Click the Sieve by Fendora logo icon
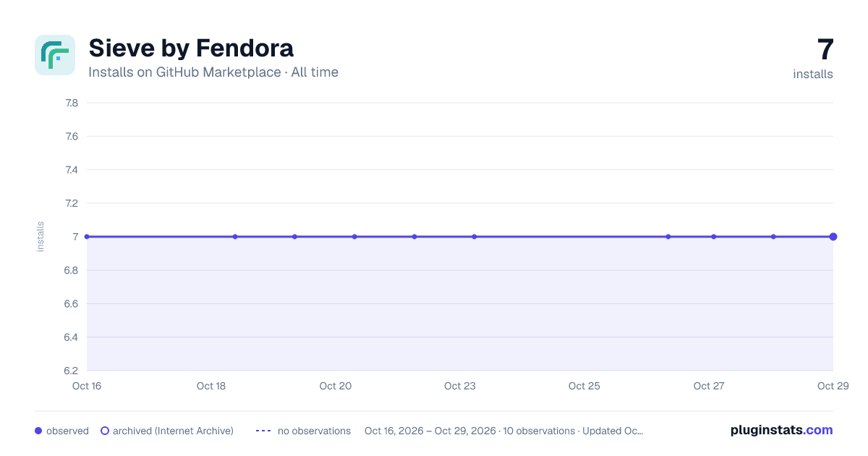 [x=55, y=55]
